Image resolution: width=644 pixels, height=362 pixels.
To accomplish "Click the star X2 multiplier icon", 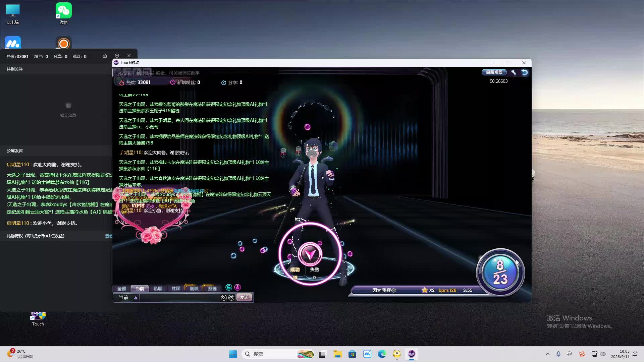I will pos(425,290).
